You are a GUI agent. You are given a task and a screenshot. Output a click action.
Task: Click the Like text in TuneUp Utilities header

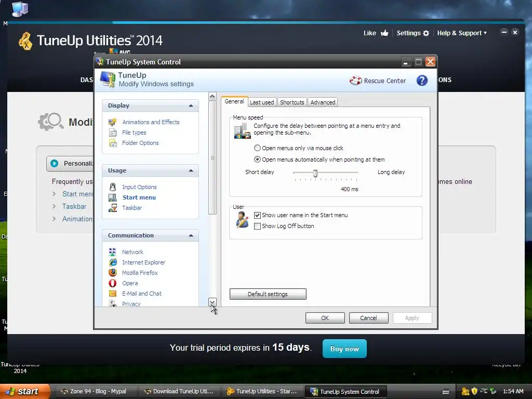pos(370,33)
